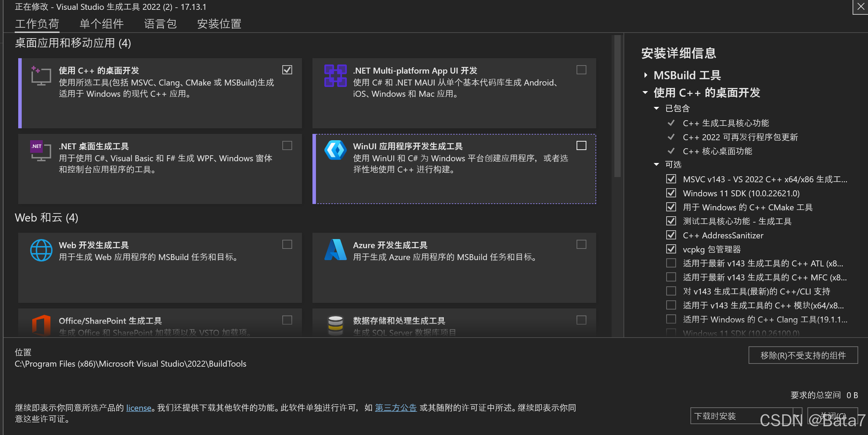
Task: Switch to the 单个组件 tab
Action: tap(102, 24)
